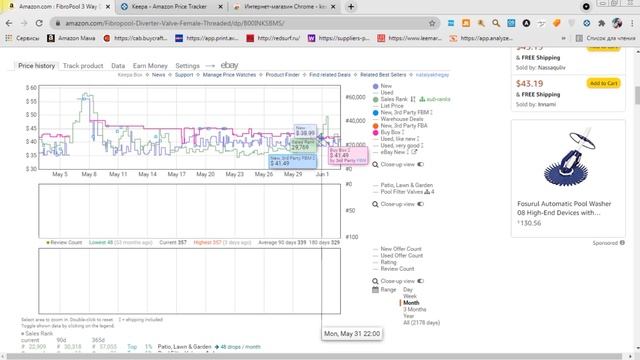The image size is (640, 360).
Task: Toggle the Used price series in legend
Action: (383, 93)
